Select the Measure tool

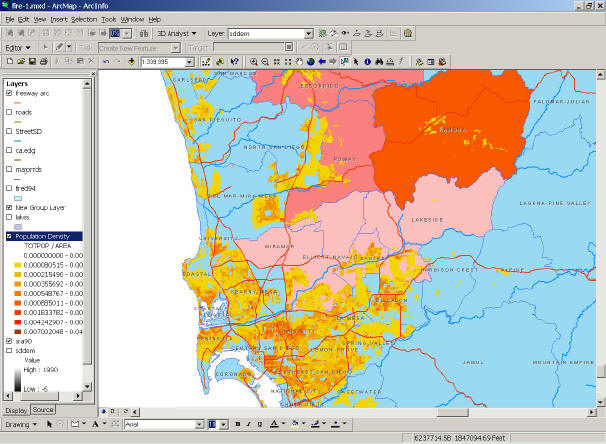tap(390, 62)
